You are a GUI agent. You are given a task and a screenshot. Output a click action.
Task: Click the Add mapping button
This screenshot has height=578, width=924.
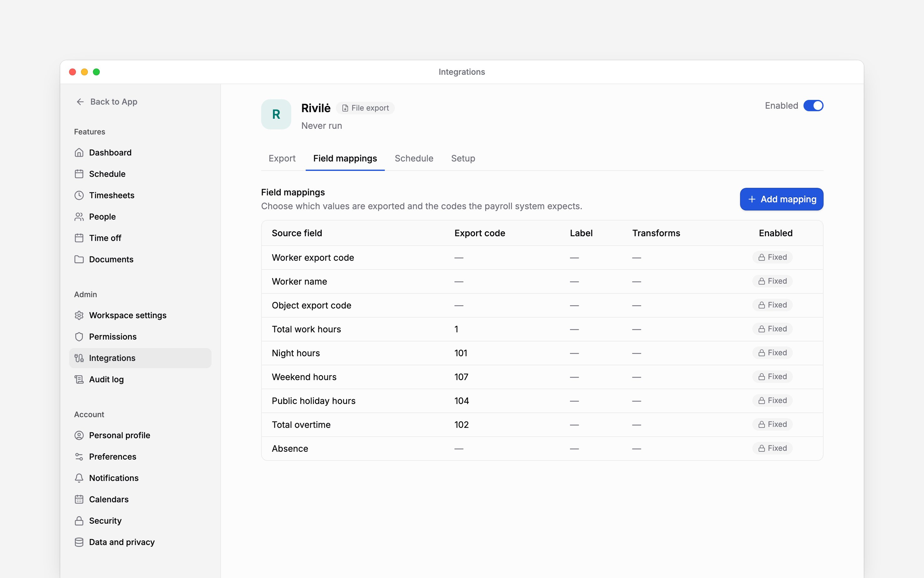click(x=781, y=199)
